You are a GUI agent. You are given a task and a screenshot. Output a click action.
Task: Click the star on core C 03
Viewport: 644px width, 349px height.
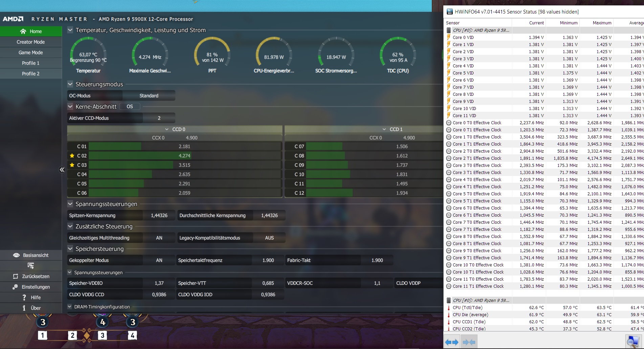72,165
